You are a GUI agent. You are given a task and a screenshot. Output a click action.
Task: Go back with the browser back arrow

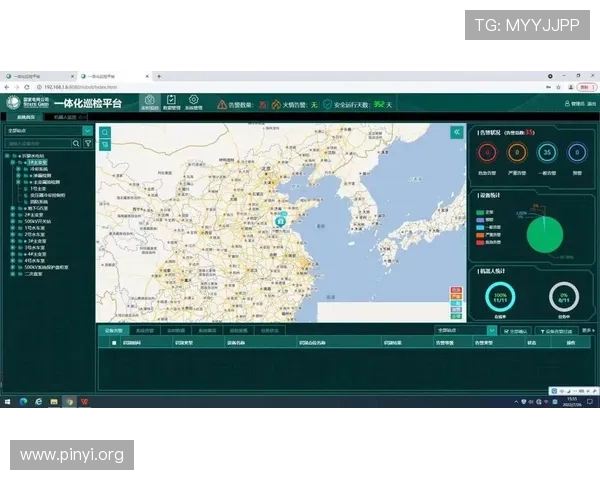click(x=7, y=87)
